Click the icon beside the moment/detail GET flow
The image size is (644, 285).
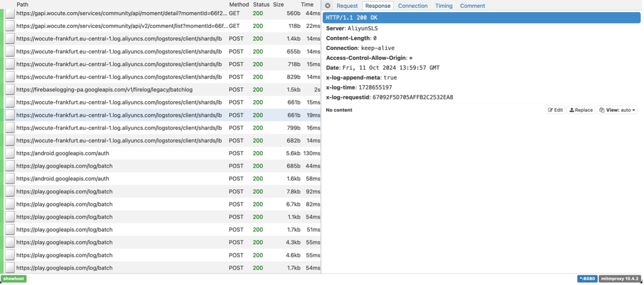tap(10, 13)
